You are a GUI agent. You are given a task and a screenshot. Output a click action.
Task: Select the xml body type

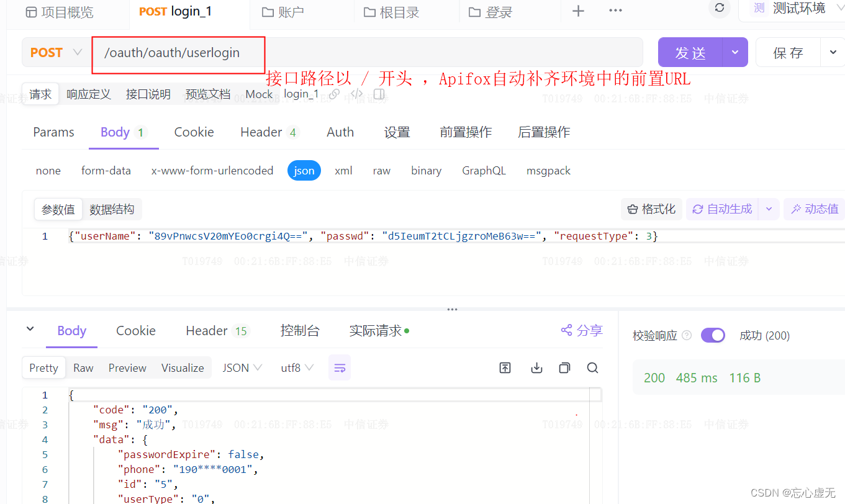[343, 171]
